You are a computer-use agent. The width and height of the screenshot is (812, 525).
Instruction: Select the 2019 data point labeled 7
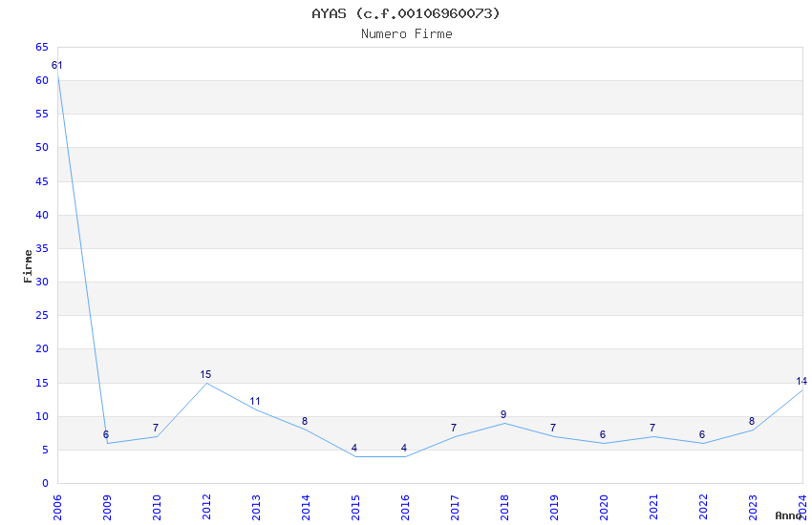tap(553, 428)
